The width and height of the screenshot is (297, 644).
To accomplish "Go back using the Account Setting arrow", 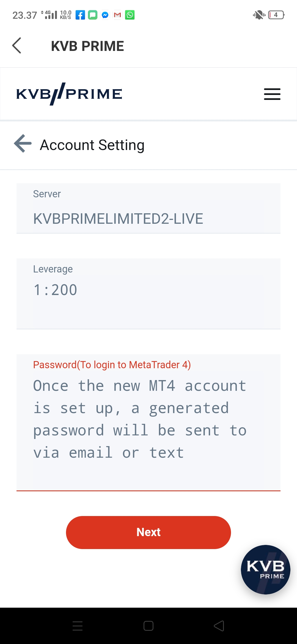I will point(23,143).
